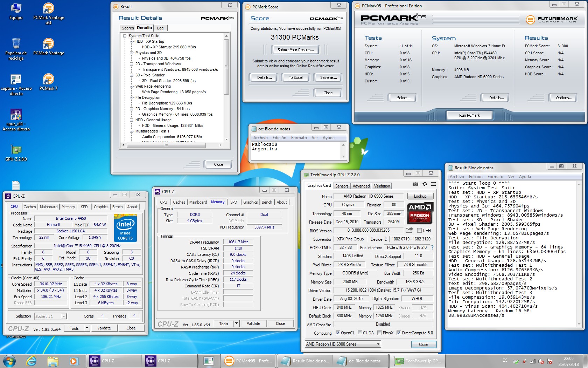Click the red Catalyst tray icon
The image size is (588, 368).
click(x=524, y=361)
